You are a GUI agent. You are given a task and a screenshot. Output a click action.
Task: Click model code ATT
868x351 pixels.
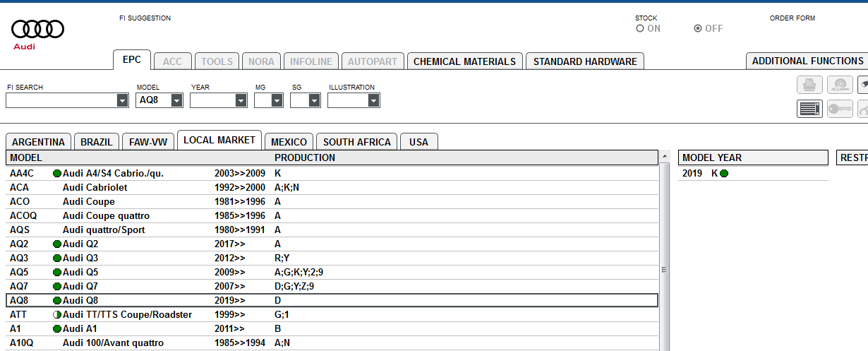[x=18, y=314]
